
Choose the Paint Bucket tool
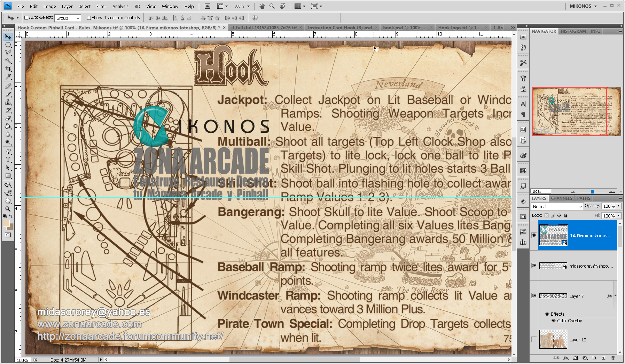(x=8, y=126)
